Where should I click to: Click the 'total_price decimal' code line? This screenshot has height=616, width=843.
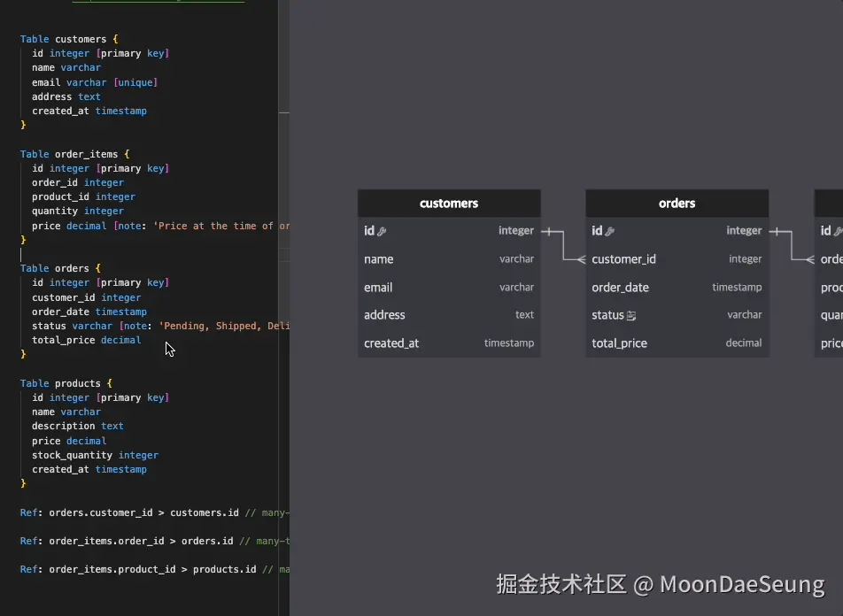click(x=87, y=340)
